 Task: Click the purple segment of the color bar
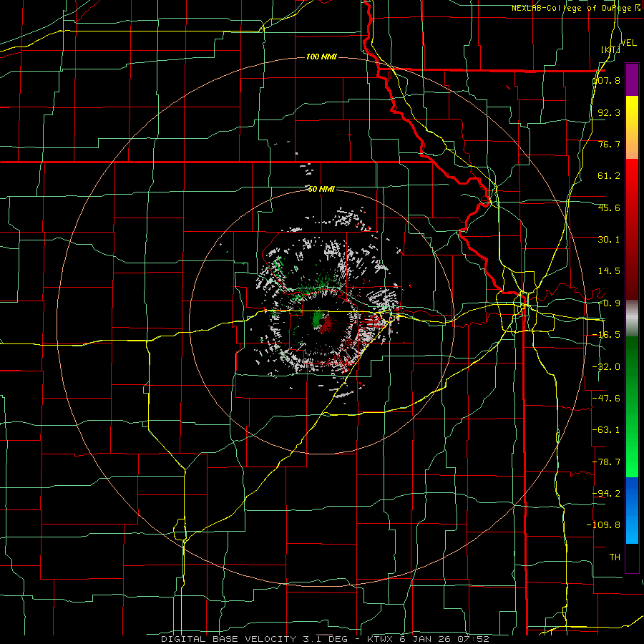(632, 79)
